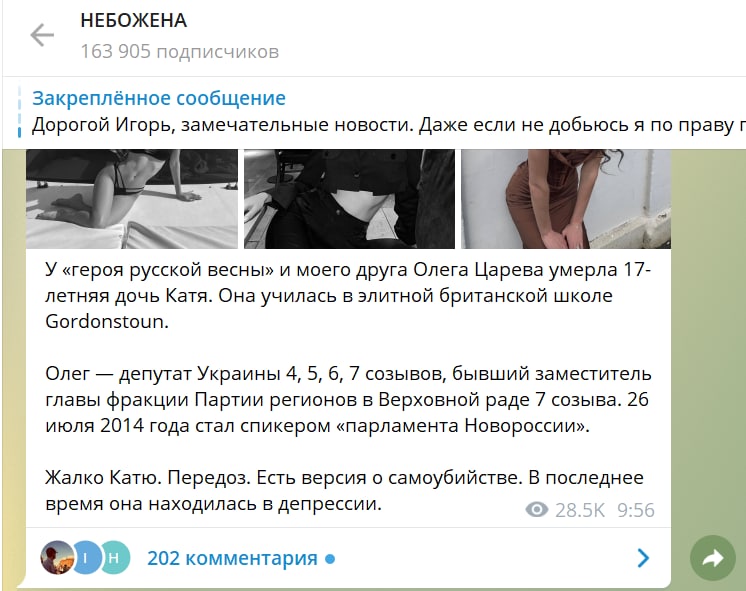This screenshot has width=746, height=591.
Task: Click the eye views icon
Action: 537,510
